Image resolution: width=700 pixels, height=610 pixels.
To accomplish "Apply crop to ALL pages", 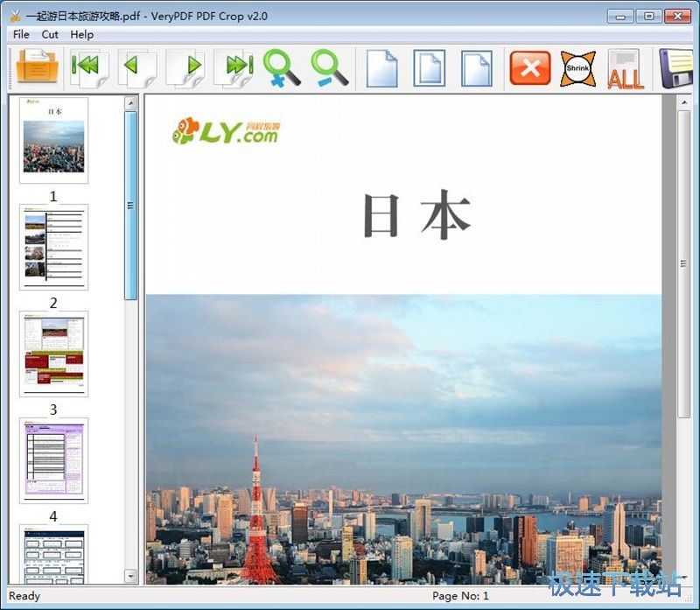I will tap(626, 67).
